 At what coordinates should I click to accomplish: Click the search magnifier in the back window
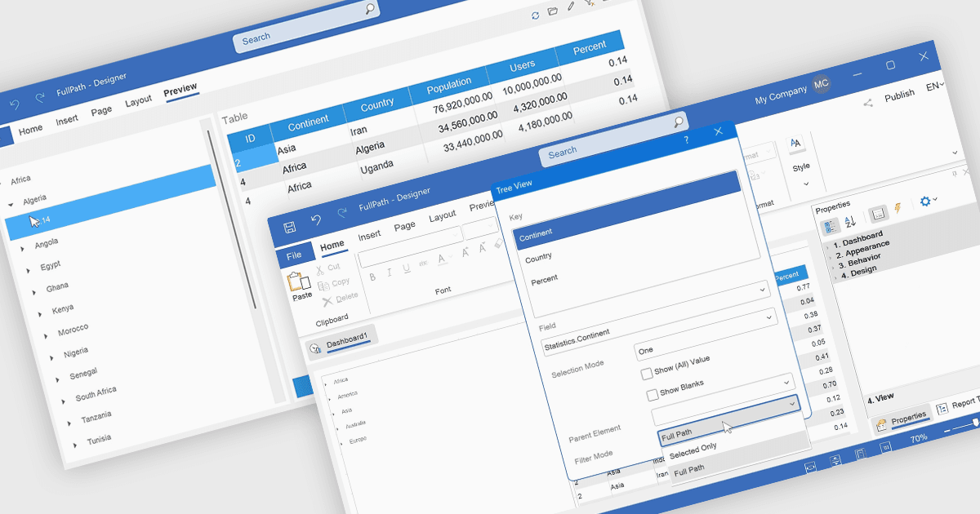tap(370, 9)
